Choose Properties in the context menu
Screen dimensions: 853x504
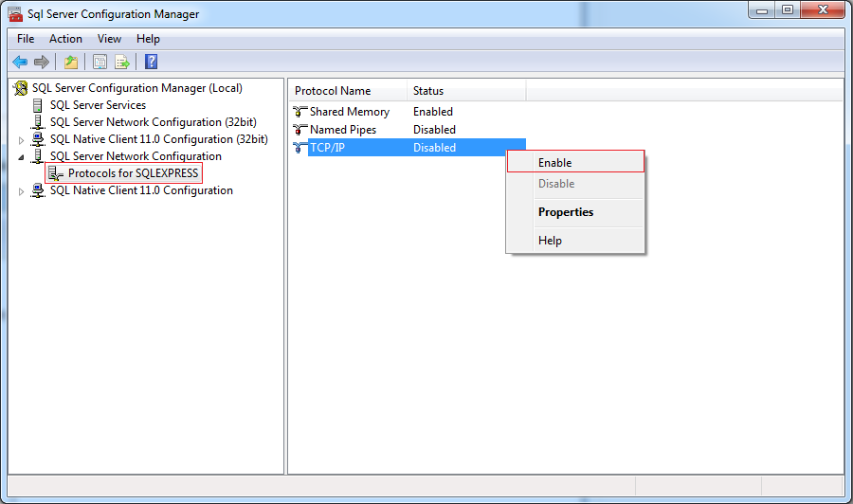[x=575, y=212]
